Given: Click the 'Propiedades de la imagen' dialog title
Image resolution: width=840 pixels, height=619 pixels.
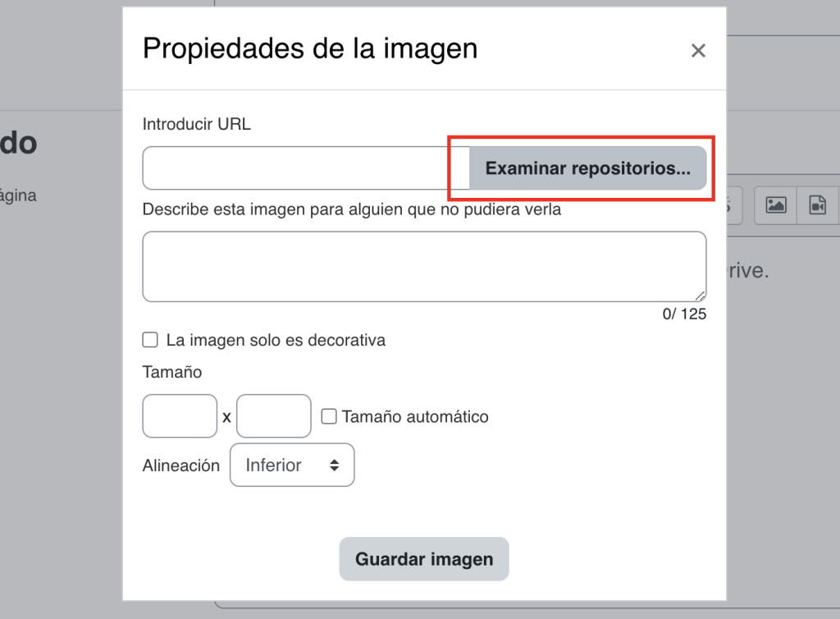Looking at the screenshot, I should 310,48.
